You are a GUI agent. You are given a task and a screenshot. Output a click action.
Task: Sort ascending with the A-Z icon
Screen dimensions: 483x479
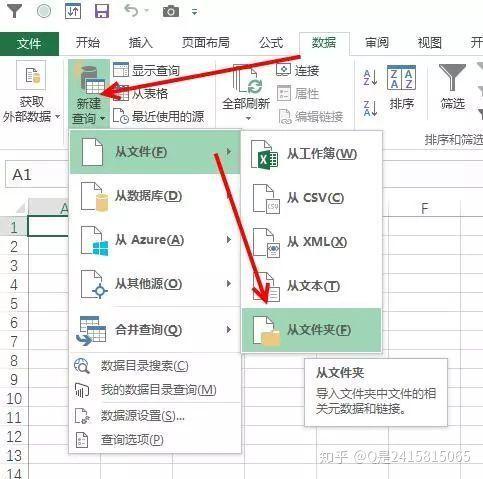click(x=370, y=78)
